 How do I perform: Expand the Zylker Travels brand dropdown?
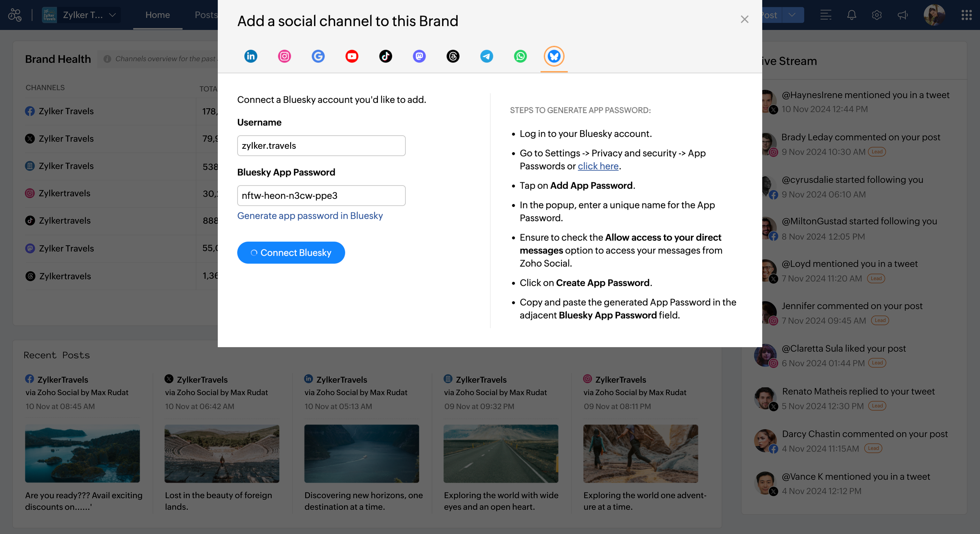click(81, 15)
